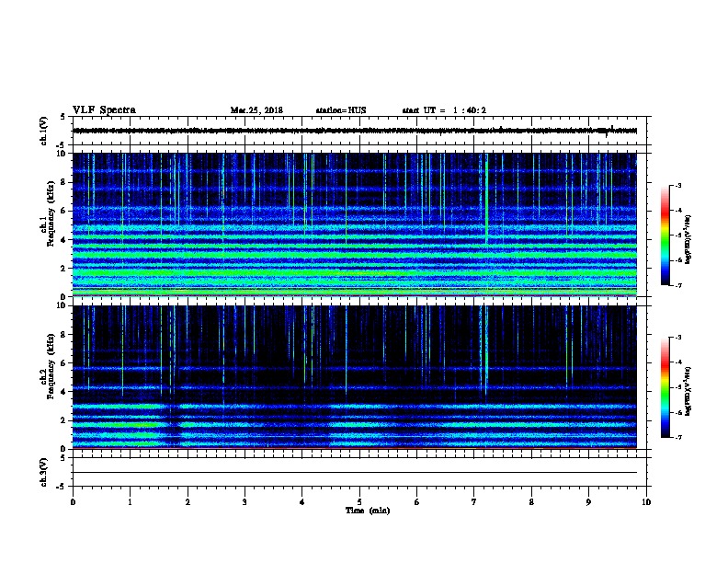This screenshot has width=728, height=563.
Task: Click the 'ch.3(V)' axis label
Action: click(44, 472)
